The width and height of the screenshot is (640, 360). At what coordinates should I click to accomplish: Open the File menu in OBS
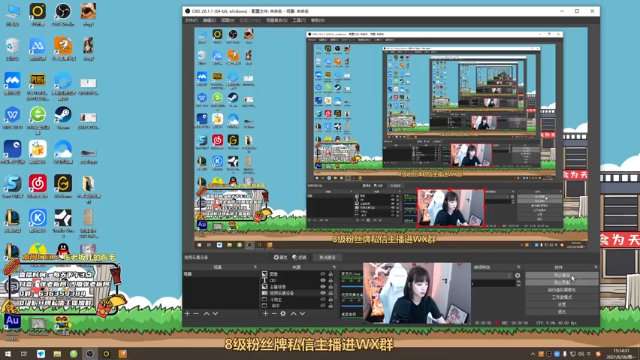coord(191,20)
